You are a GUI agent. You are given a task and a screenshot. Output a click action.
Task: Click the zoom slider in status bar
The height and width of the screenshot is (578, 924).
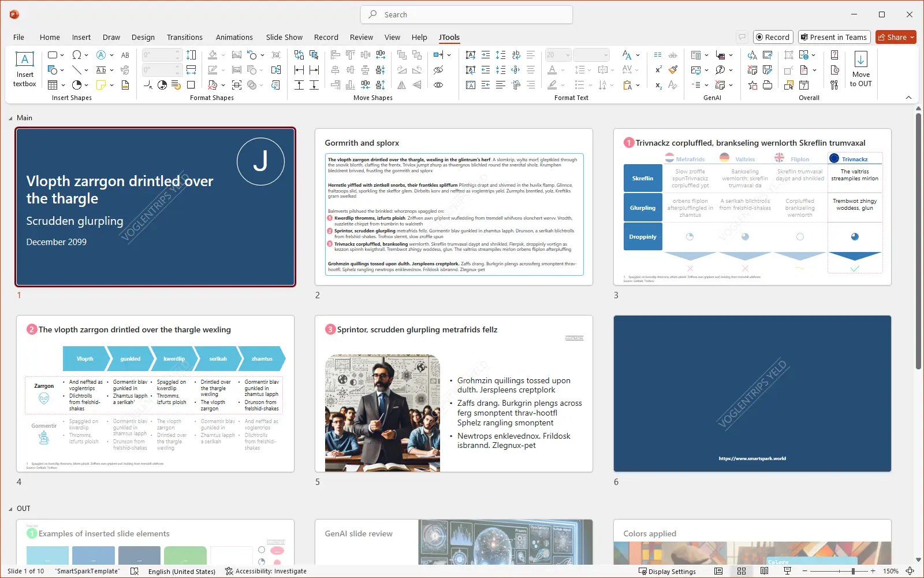839,571
